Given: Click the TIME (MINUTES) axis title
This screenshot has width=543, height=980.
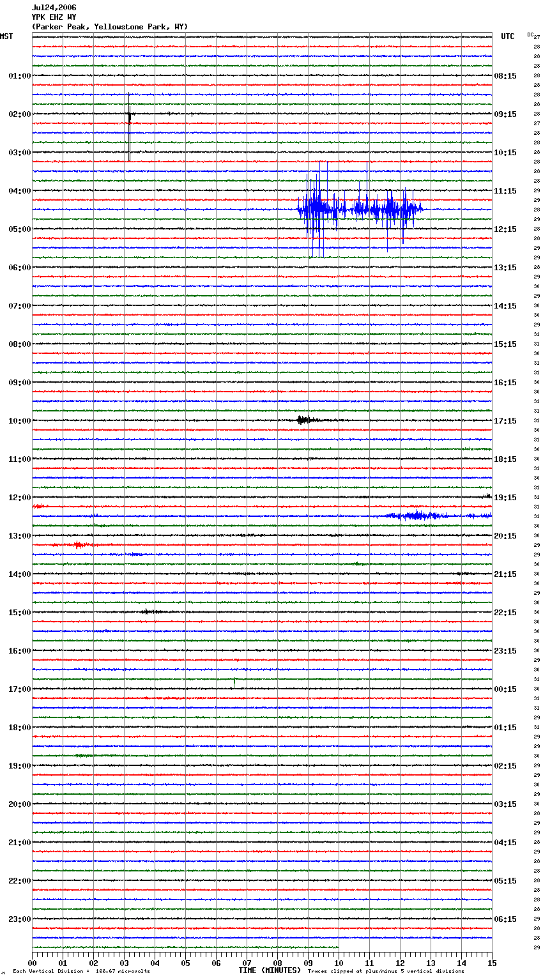Looking at the screenshot, I should point(270,970).
